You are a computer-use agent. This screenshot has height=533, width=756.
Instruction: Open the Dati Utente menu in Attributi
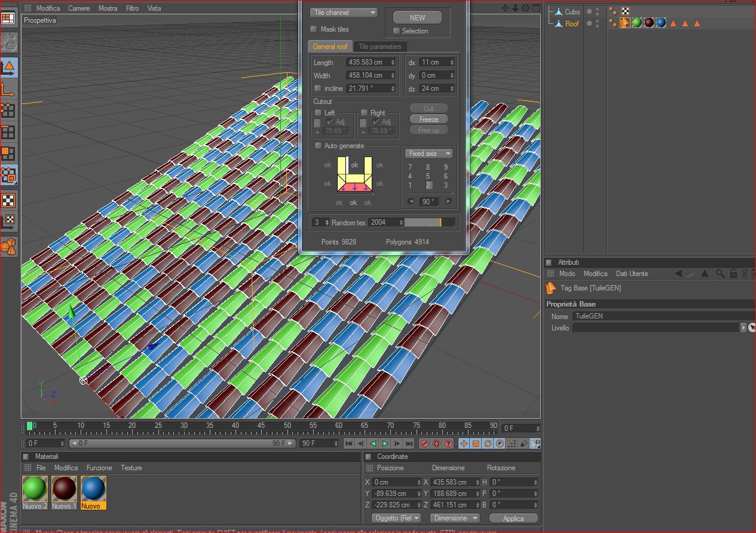click(632, 274)
